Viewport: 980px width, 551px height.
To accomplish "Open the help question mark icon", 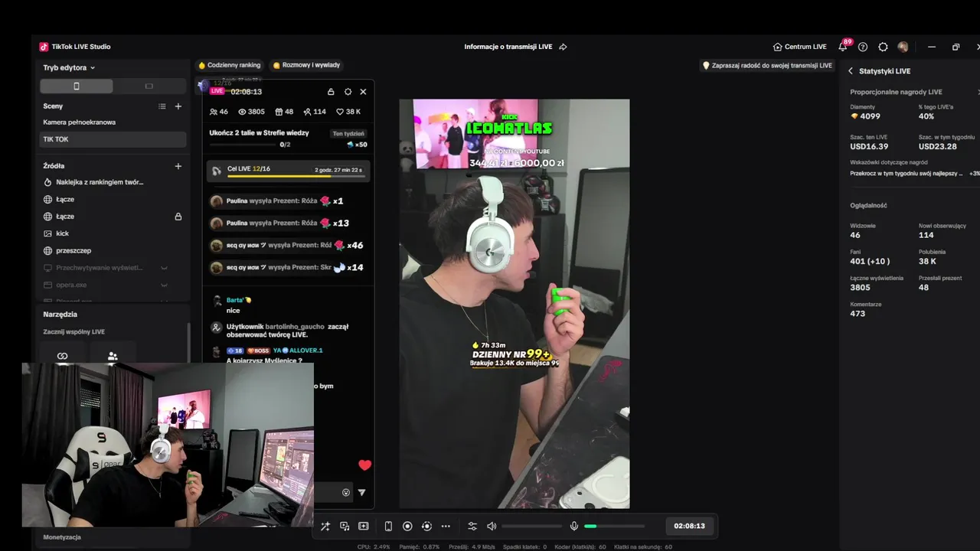I will click(x=863, y=47).
